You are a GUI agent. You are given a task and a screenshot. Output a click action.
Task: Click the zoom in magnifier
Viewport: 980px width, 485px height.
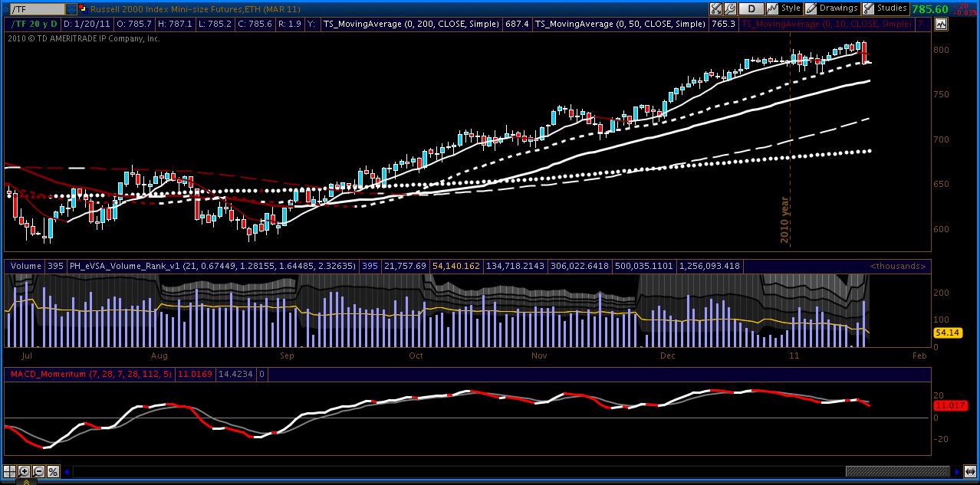24,471
